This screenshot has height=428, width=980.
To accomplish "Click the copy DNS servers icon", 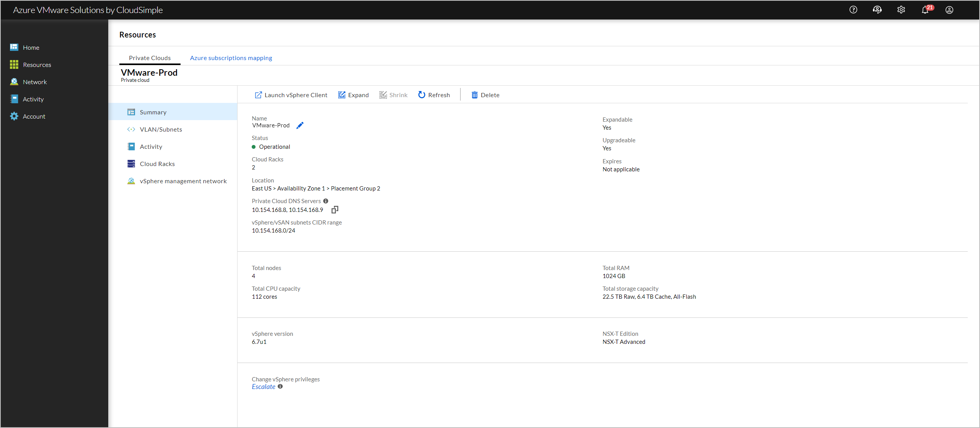I will pyautogui.click(x=334, y=209).
